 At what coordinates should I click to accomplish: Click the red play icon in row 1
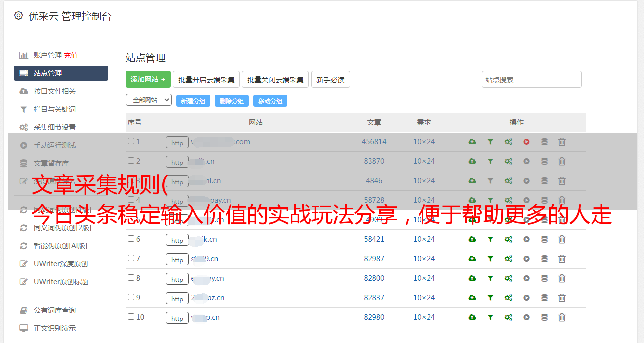point(526,142)
